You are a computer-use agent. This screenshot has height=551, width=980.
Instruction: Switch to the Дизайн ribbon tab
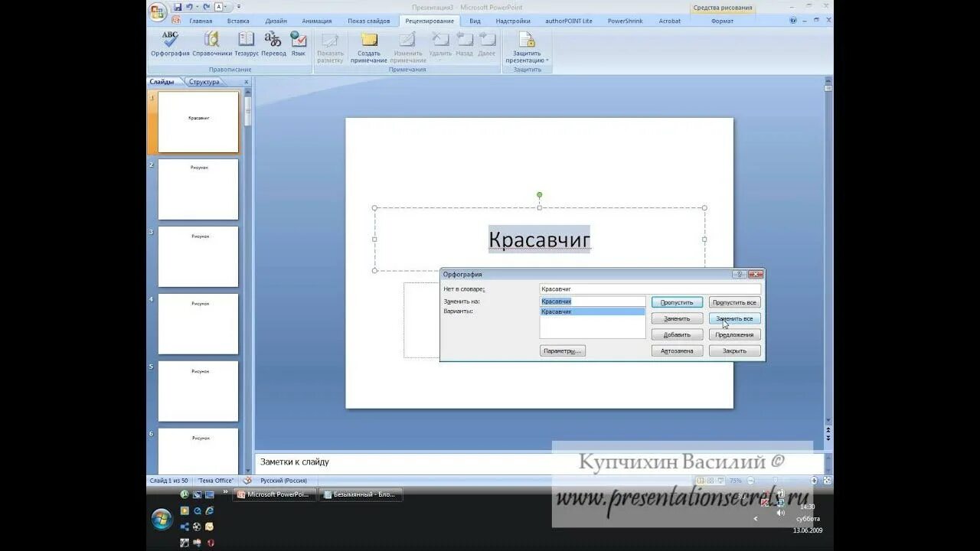276,21
